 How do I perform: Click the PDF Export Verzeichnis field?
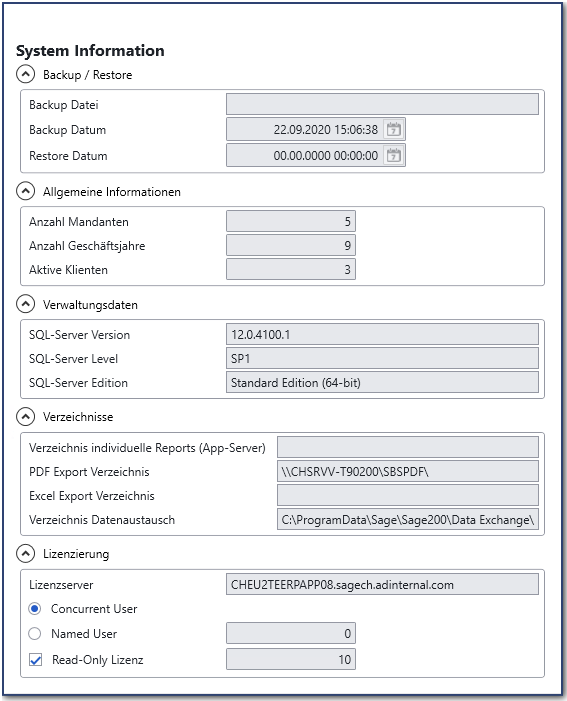pos(408,471)
